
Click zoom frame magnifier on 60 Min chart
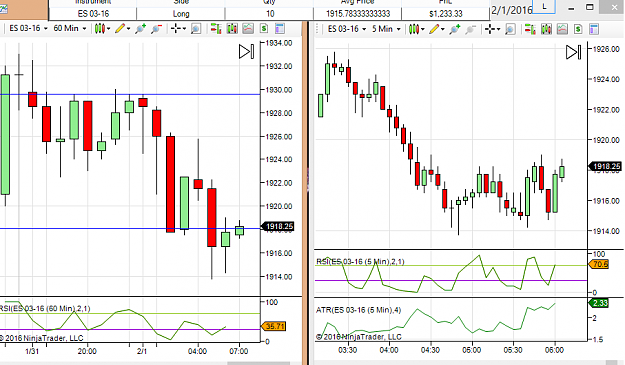pyautogui.click(x=196, y=29)
